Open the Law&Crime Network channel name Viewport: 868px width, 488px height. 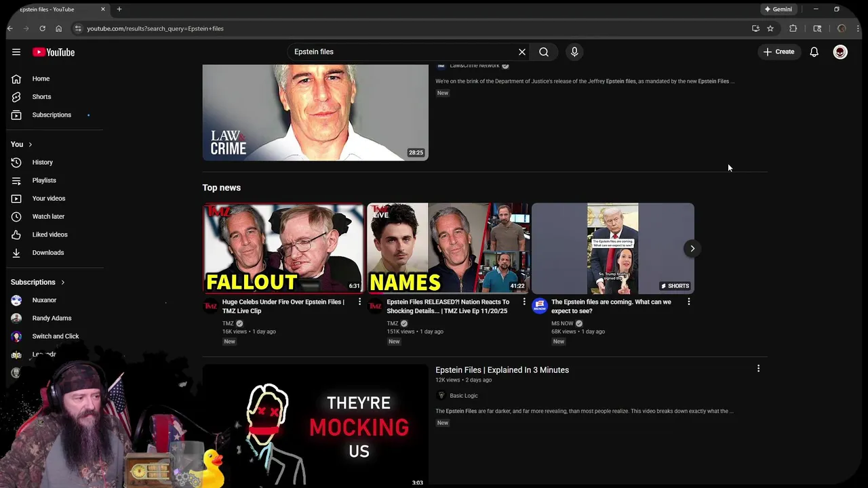474,66
